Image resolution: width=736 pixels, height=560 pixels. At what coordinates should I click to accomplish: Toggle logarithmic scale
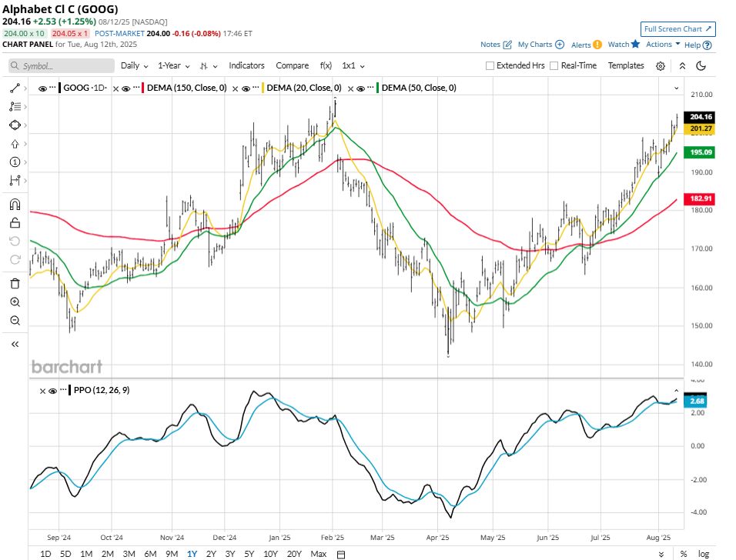[703, 555]
